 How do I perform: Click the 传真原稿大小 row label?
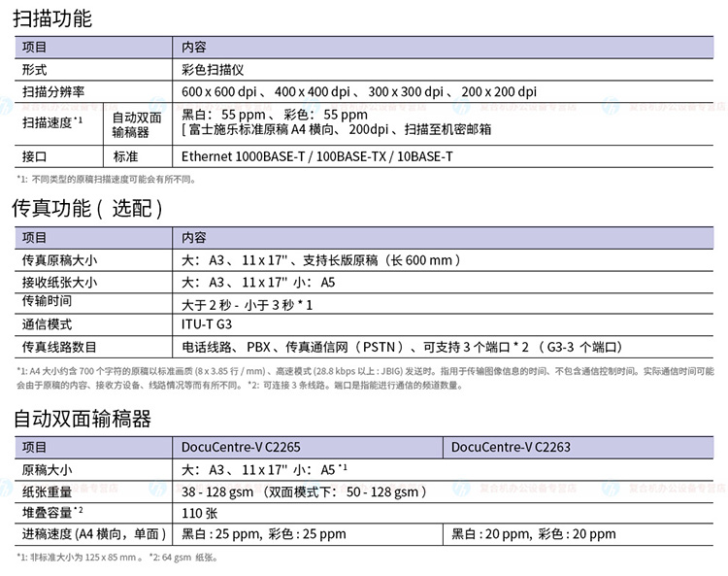pyautogui.click(x=60, y=260)
